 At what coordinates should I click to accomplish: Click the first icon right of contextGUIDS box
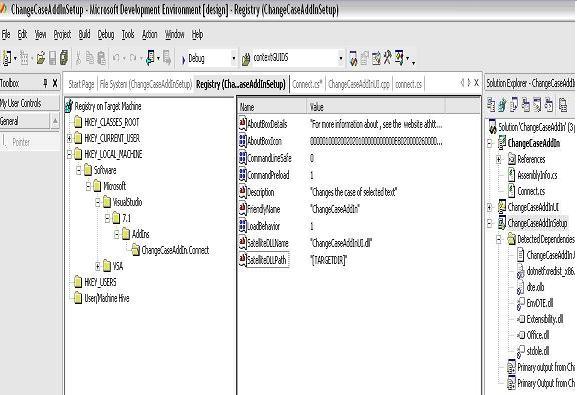(x=353, y=58)
